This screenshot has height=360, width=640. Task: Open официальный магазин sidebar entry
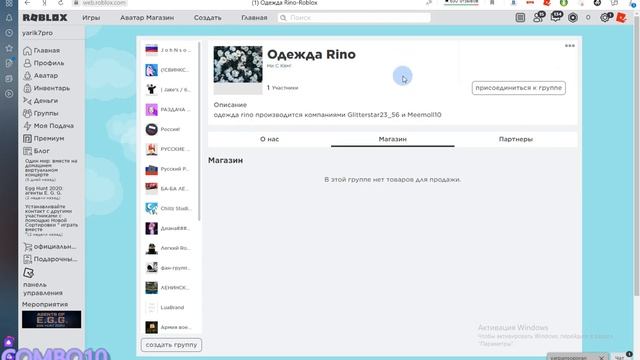point(50,247)
